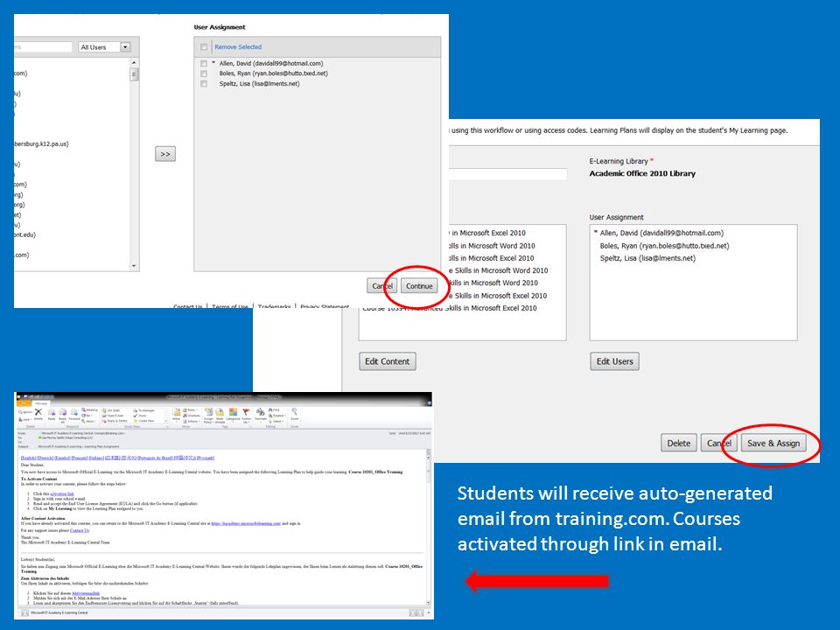This screenshot has height=630, width=840.
Task: Click Categorize color squares icon
Action: pos(233,414)
